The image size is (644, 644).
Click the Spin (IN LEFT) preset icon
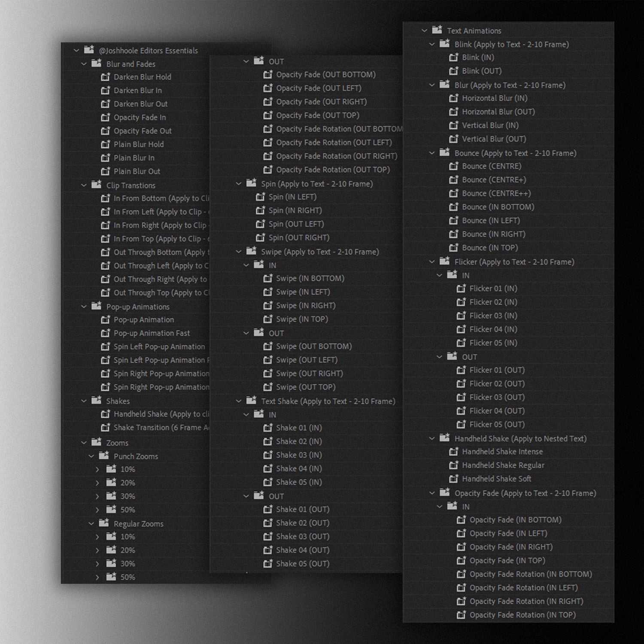(x=260, y=197)
